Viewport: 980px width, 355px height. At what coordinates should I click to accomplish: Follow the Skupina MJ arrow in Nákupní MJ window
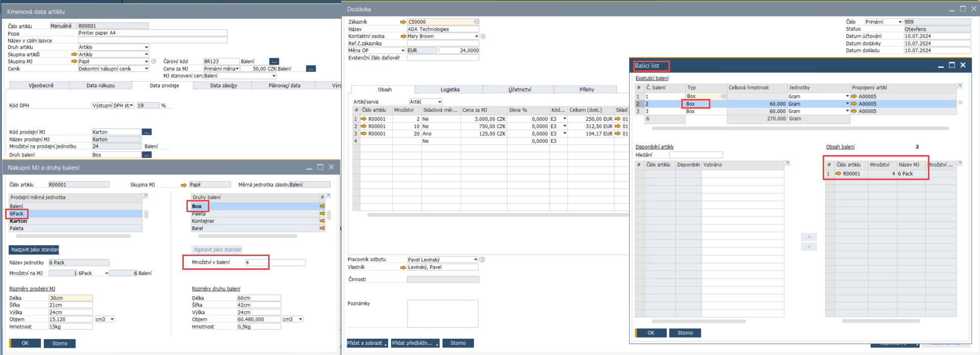pos(184,185)
